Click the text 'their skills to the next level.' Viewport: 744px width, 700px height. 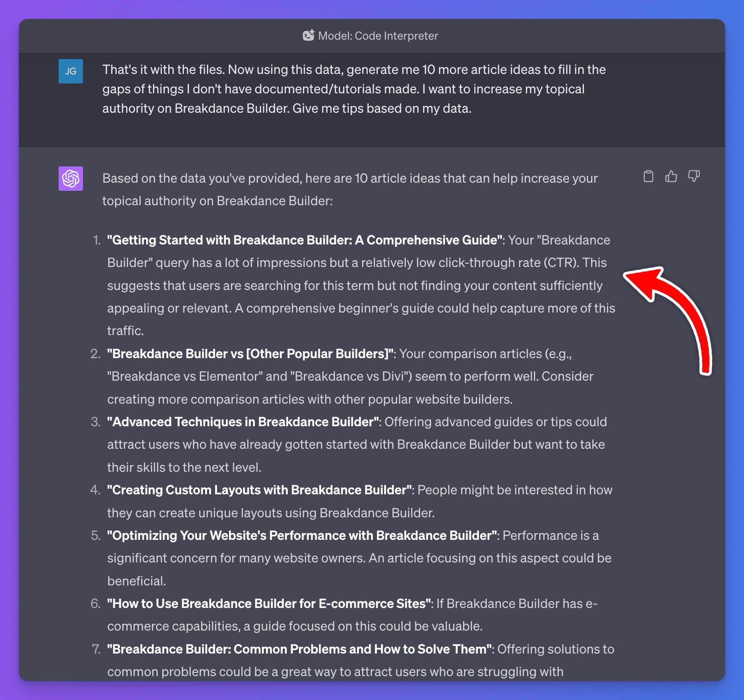pos(184,467)
